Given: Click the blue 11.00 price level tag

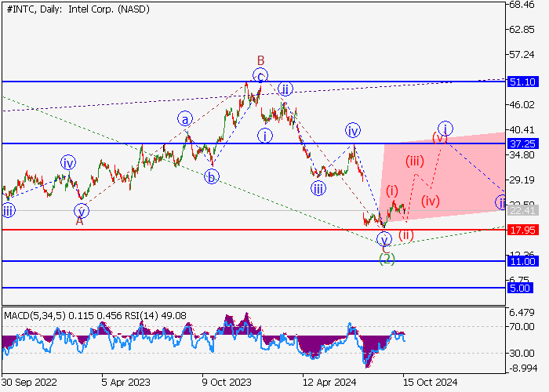Looking at the screenshot, I should pyautogui.click(x=523, y=261).
